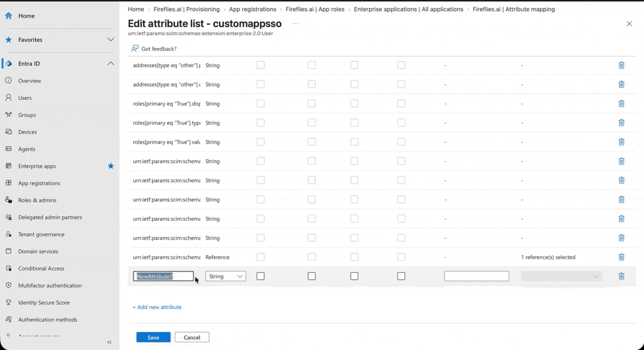Image resolution: width=644 pixels, height=350 pixels.
Task: Open Domain services in sidebar
Action: tap(38, 251)
